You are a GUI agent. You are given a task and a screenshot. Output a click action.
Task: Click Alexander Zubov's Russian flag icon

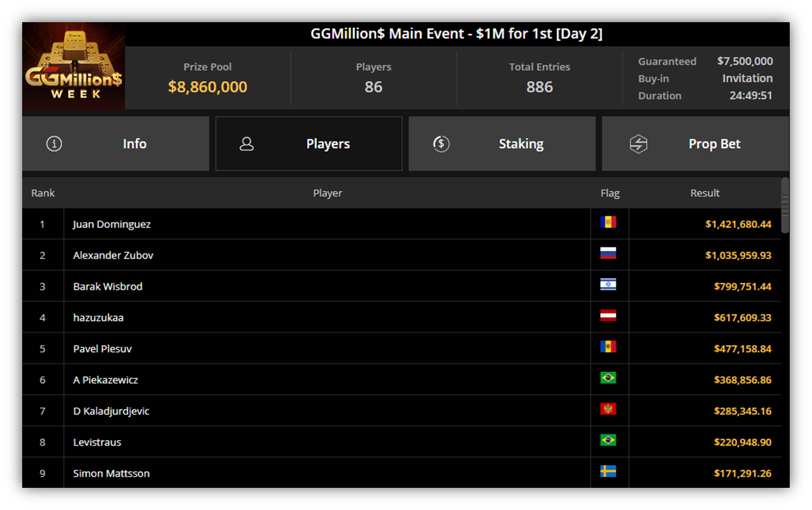click(608, 254)
